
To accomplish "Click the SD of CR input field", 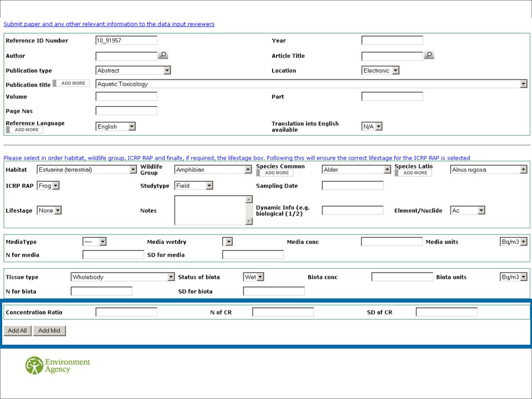I will click(x=447, y=312).
